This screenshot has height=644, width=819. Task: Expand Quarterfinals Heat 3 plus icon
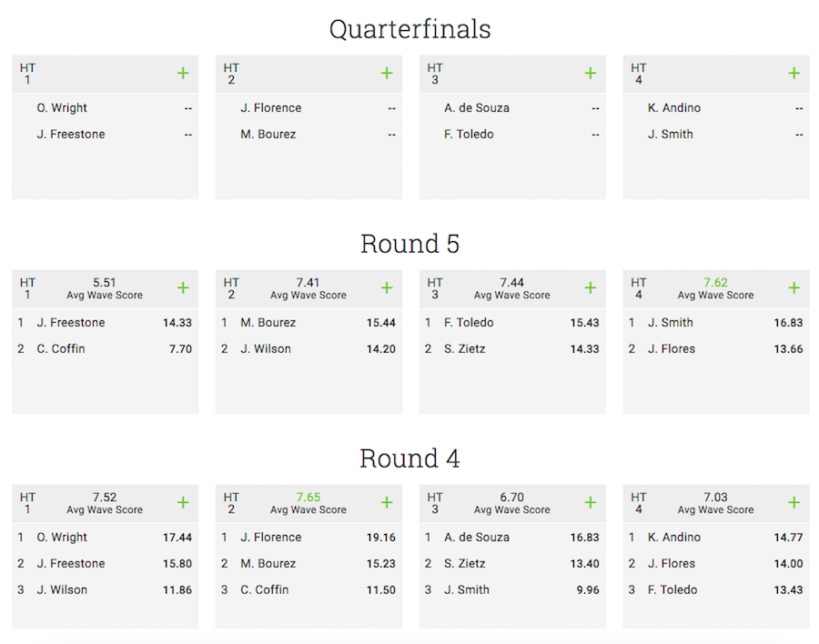point(591,73)
